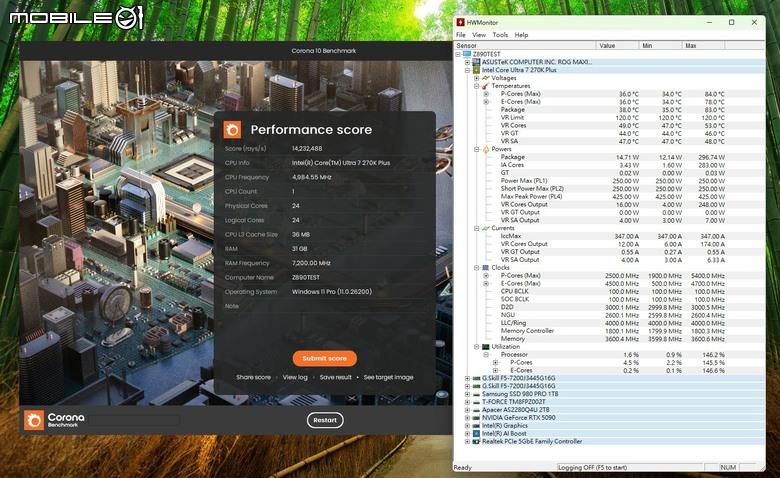Click the Intel Core Ultra CPU icon
Screen dimensions: 780x478
(476, 70)
